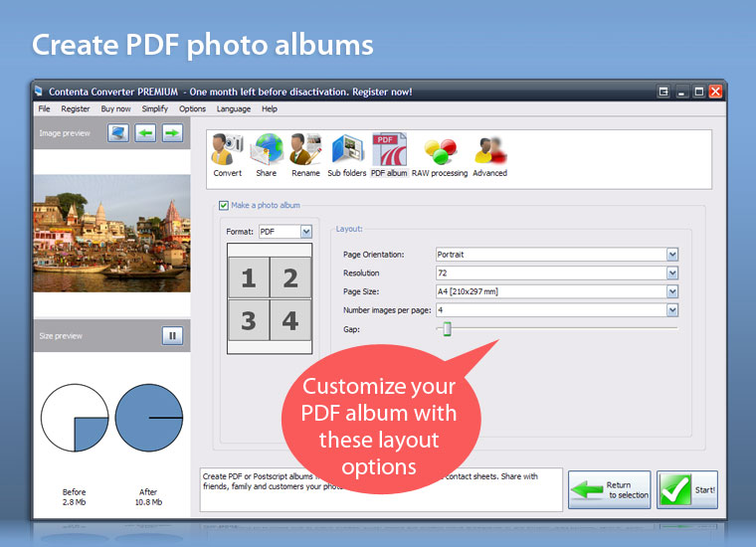
Task: Click the 'Number images per page:' label
Action: [387, 310]
